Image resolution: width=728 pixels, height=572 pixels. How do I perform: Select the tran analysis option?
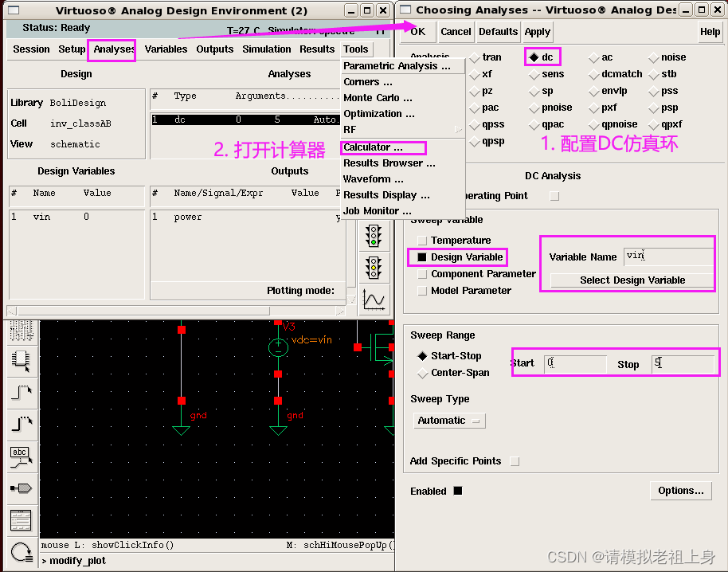click(486, 57)
